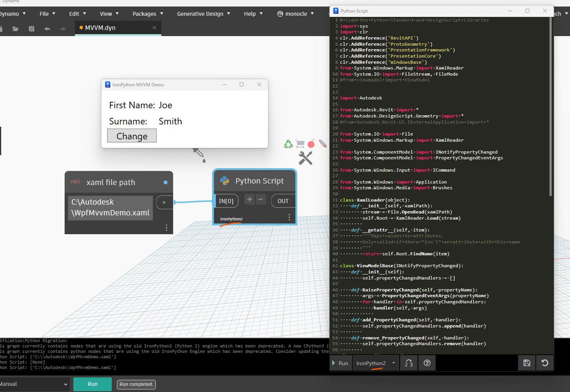Save changes in Python Script editor
Image resolution: width=570 pixels, height=392 pixels.
[527, 363]
